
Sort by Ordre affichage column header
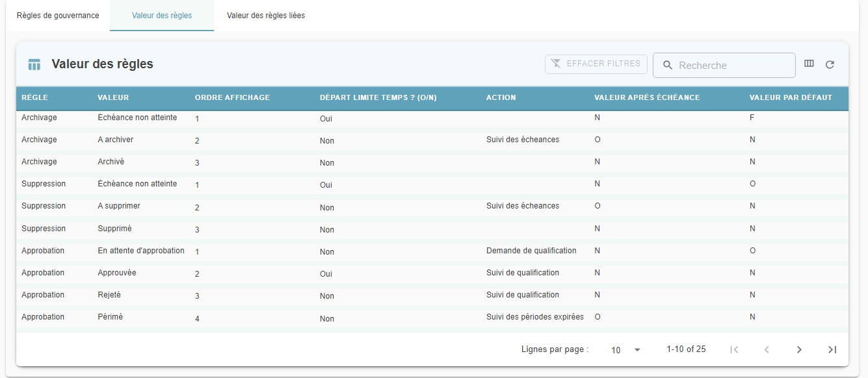click(232, 97)
